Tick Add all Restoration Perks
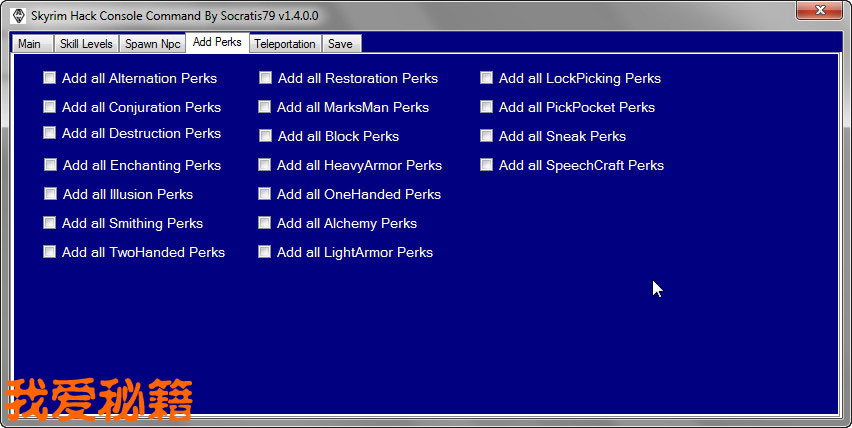Screen dimensions: 852x428 coord(265,78)
